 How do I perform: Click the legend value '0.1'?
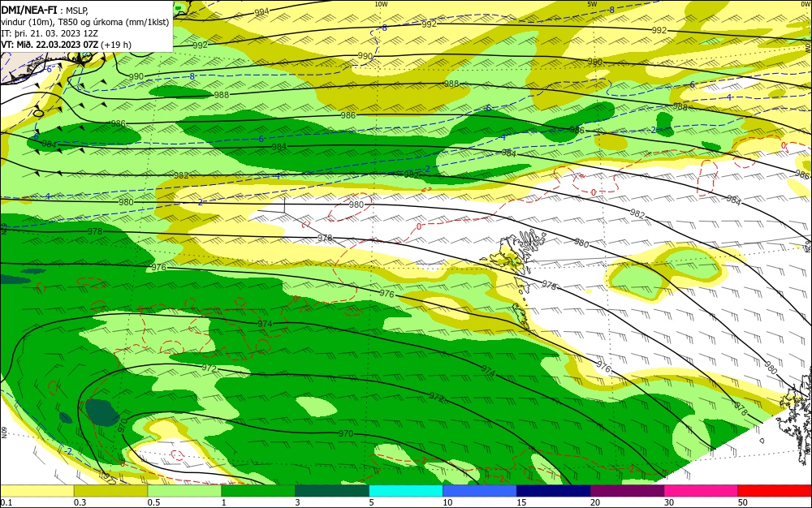pyautogui.click(x=6, y=502)
